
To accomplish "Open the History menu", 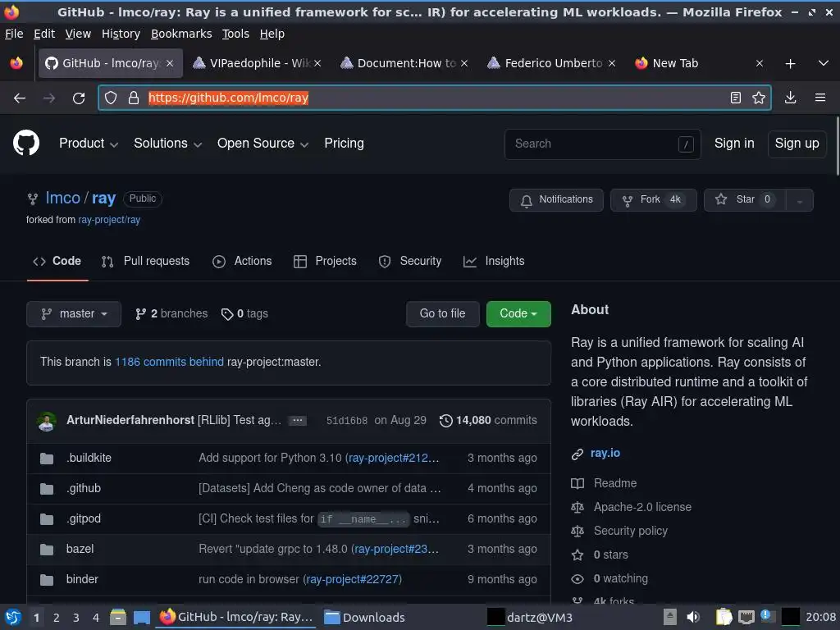I will pyautogui.click(x=121, y=34).
